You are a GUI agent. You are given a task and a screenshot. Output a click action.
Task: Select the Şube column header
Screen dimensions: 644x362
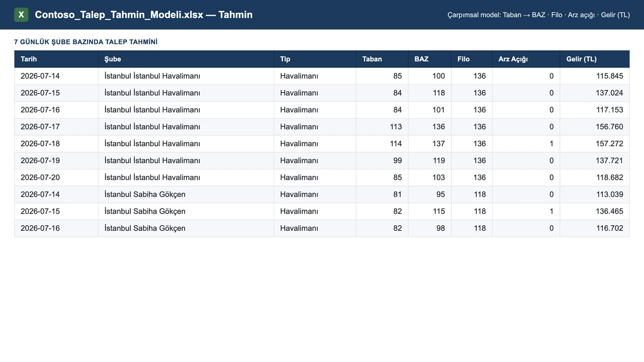pos(186,59)
